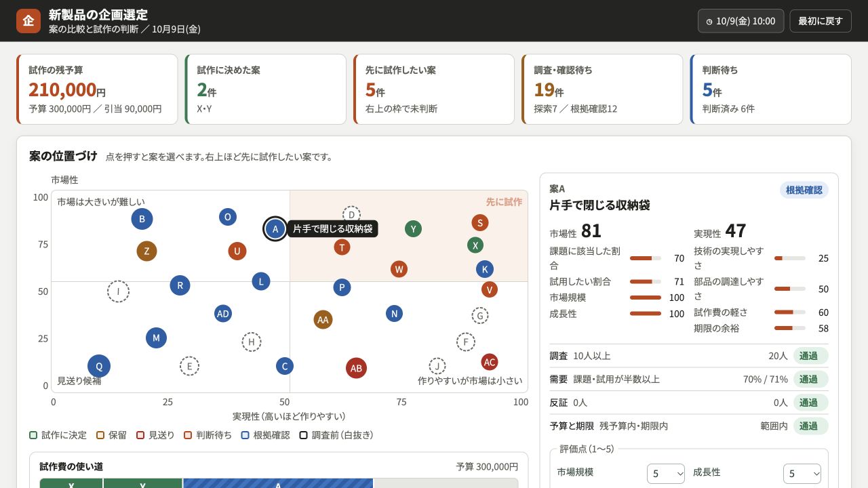This screenshot has height=488, width=868.
Task: Click the orange 企 app logo
Action: [x=28, y=21]
